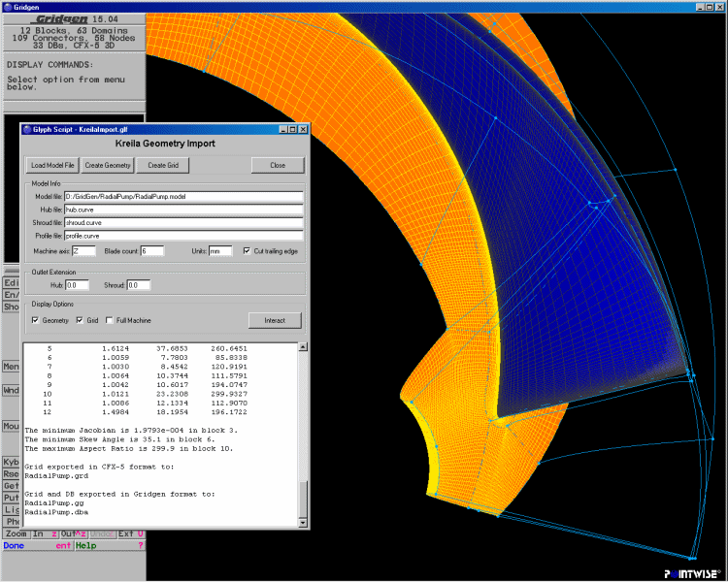Click 'RadialPump.gg' in the log
This screenshot has height=582, width=728.
point(53,503)
